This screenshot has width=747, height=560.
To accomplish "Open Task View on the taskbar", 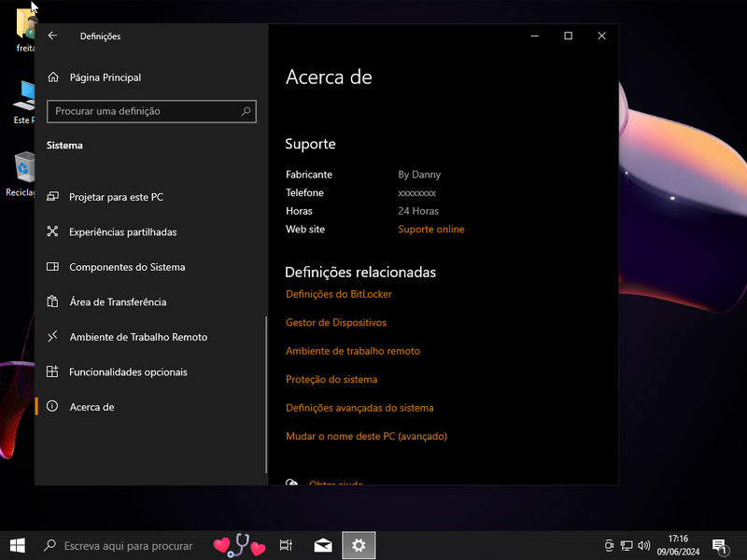I will [286, 545].
